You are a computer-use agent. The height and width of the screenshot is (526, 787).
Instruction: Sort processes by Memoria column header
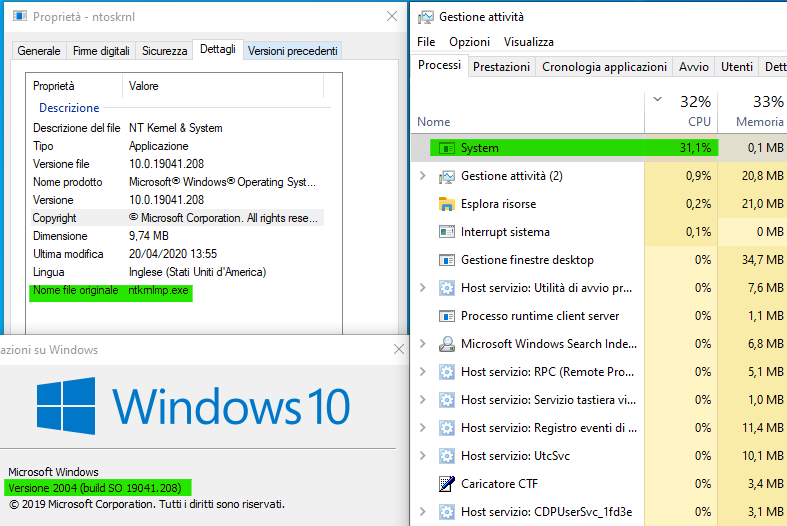coord(753,111)
